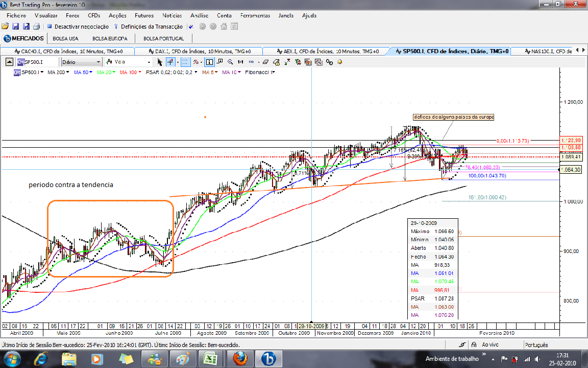Open Firefox from the taskbar

coord(240,359)
